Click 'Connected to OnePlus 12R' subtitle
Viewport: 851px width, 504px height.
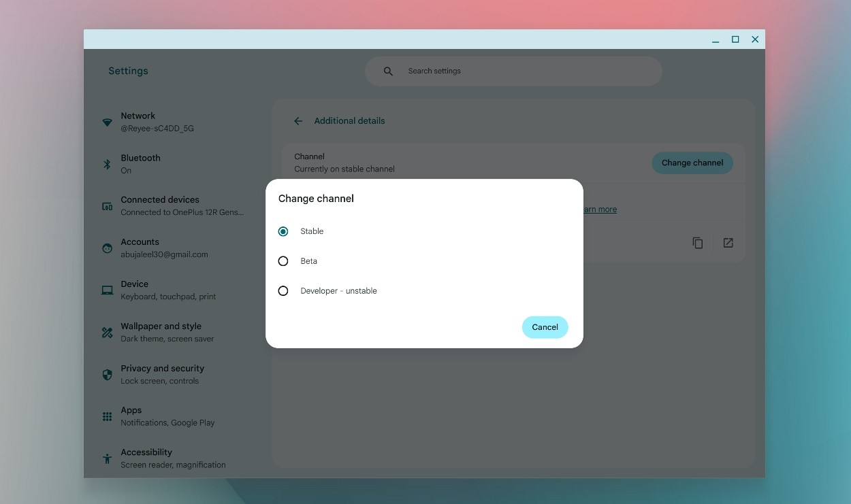click(x=182, y=213)
